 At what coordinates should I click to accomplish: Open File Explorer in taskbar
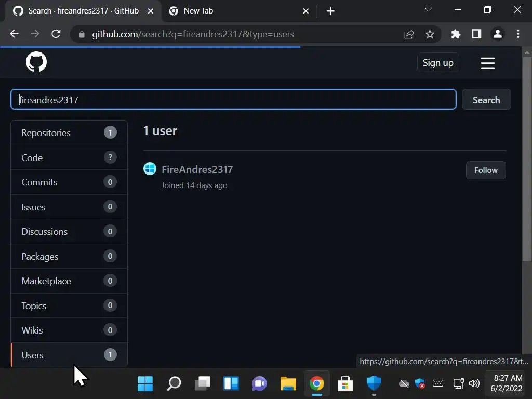click(288, 384)
